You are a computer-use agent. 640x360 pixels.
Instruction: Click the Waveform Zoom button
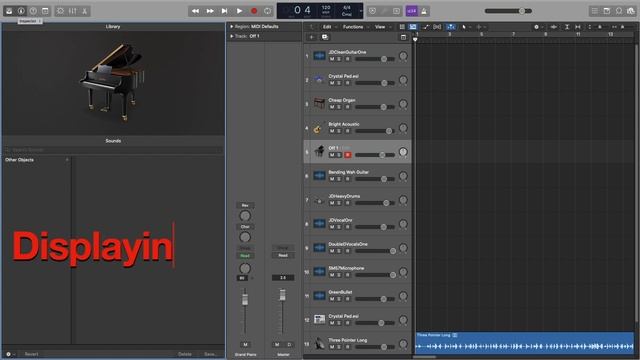(x=553, y=27)
